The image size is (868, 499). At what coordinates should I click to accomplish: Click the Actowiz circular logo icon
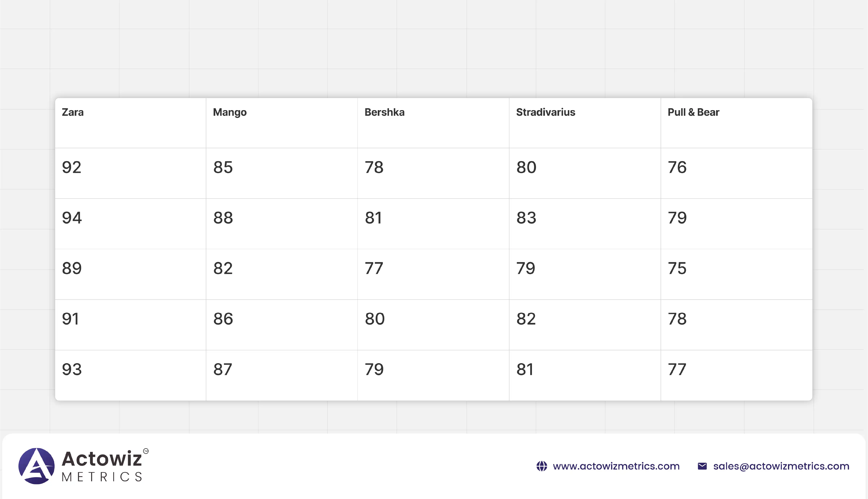(36, 466)
